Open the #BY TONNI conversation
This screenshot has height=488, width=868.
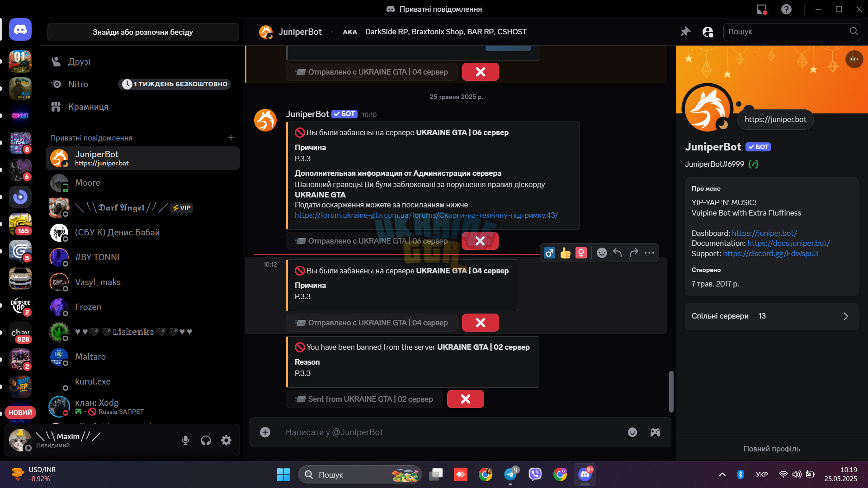[143, 258]
